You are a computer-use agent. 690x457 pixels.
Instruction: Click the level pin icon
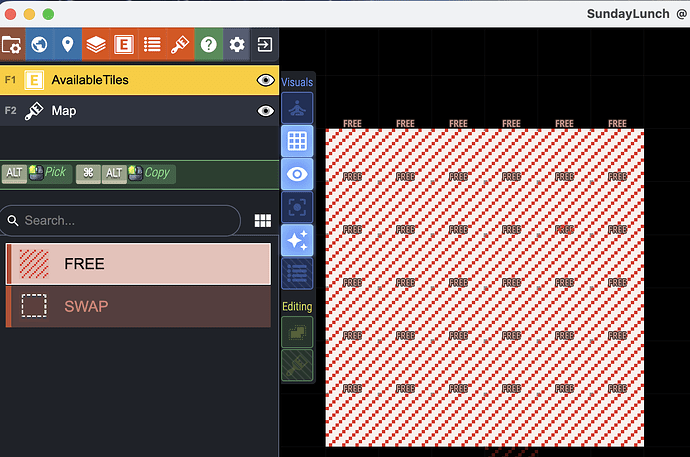(67, 45)
